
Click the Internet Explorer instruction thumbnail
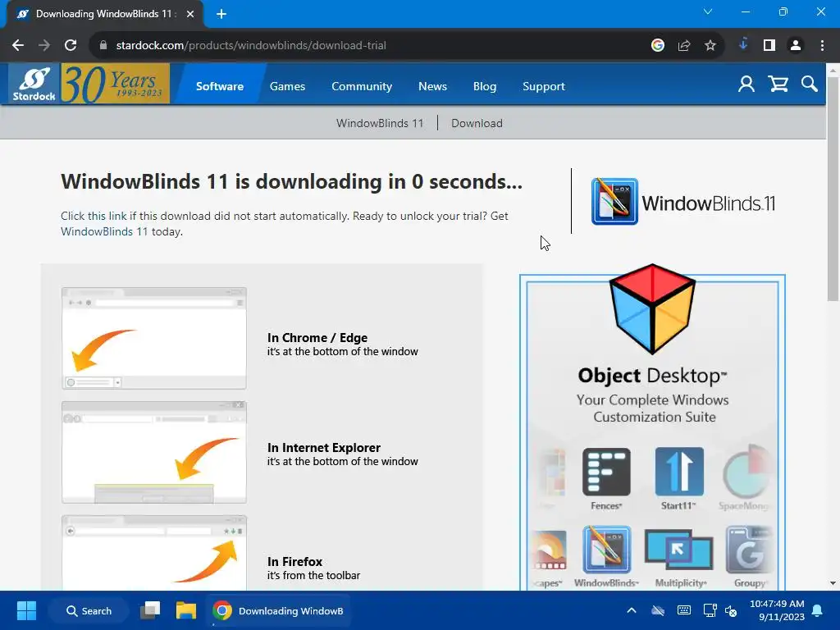pyautogui.click(x=153, y=452)
